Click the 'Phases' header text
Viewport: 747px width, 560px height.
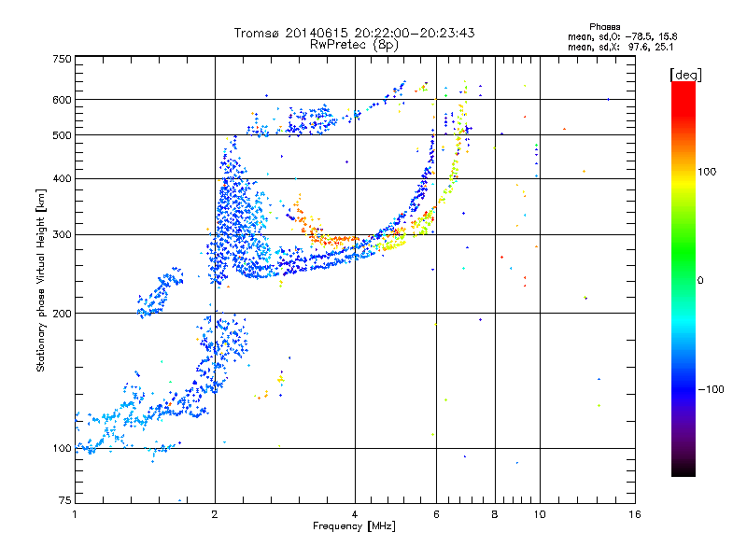coord(604,27)
